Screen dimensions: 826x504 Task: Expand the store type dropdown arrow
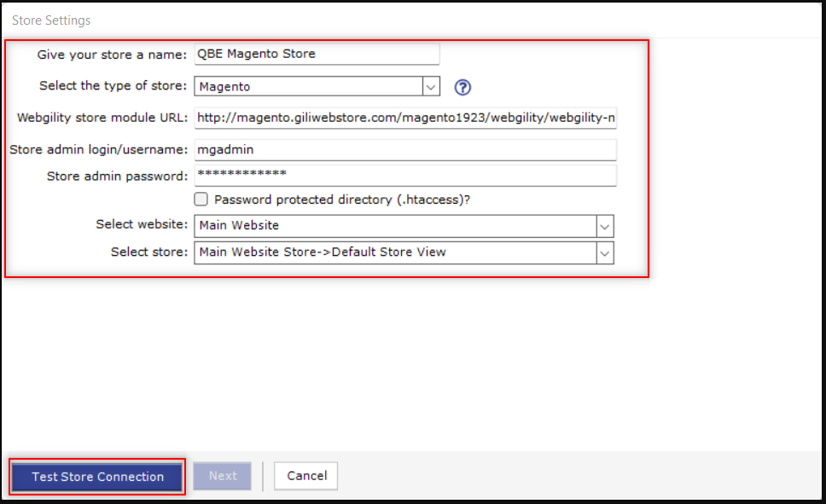click(431, 86)
